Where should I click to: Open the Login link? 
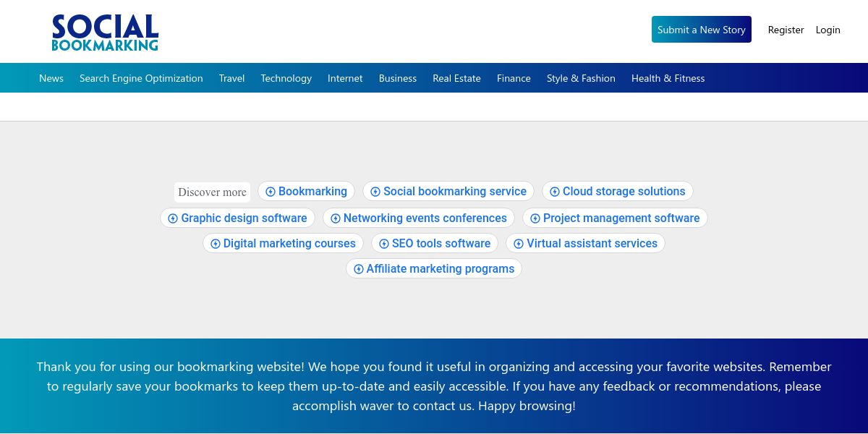tap(828, 30)
